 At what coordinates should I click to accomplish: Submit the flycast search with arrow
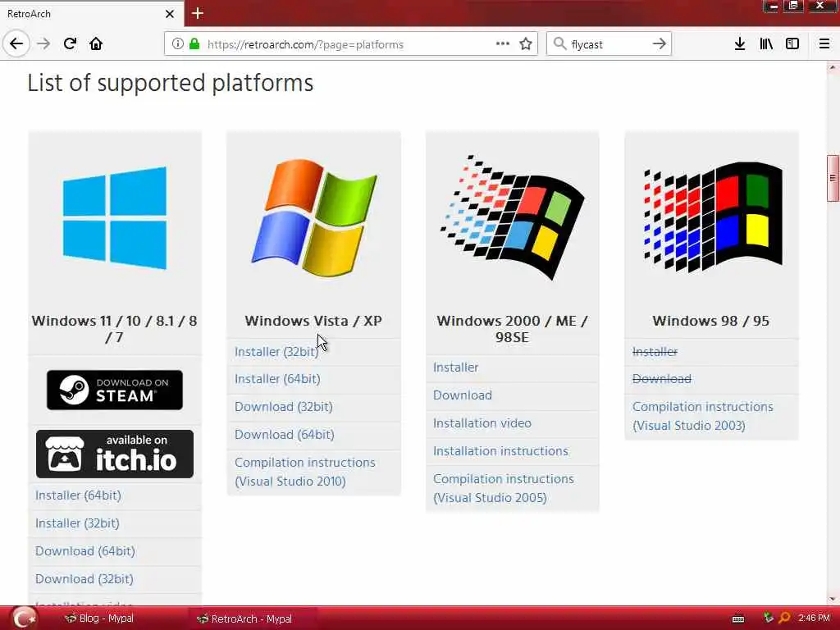click(x=660, y=43)
